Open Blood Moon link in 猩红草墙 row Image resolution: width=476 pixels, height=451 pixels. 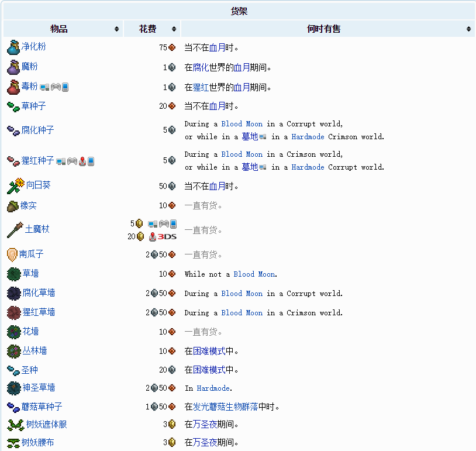(242, 313)
